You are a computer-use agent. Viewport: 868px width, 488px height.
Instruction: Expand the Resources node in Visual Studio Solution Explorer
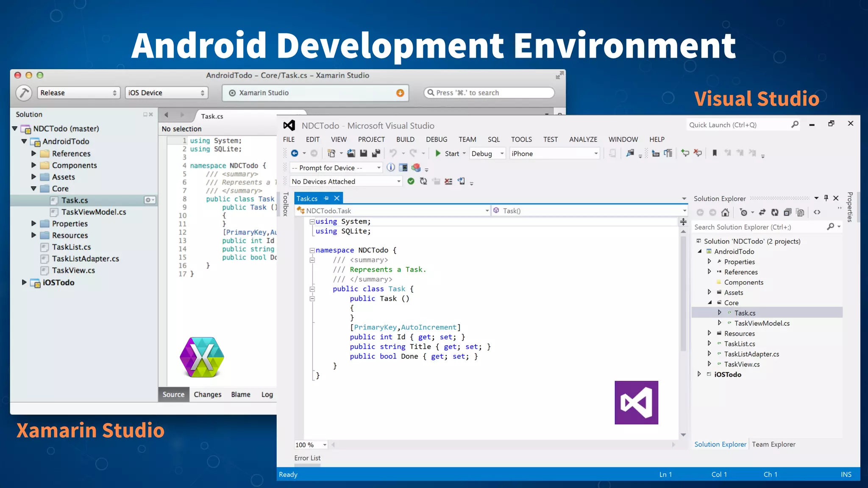[709, 333]
